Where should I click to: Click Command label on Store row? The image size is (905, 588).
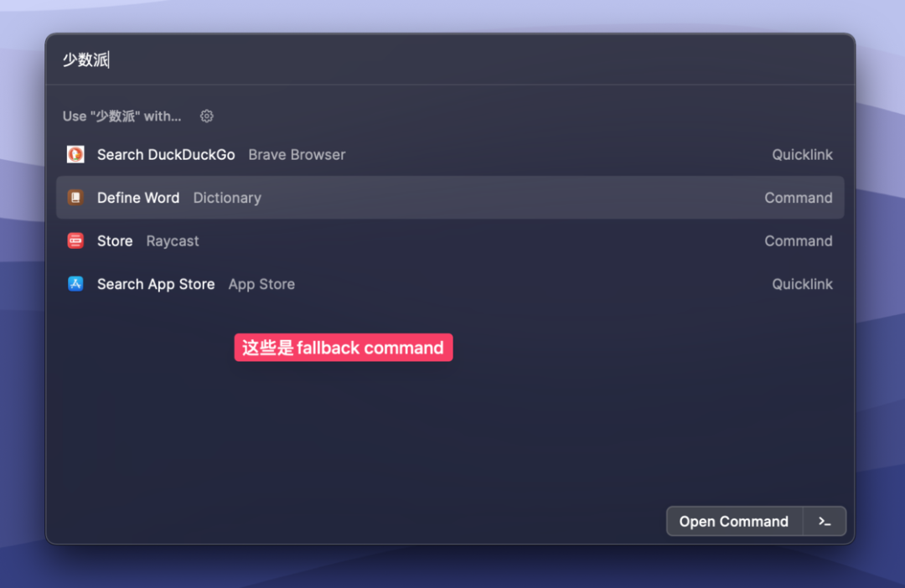click(799, 241)
